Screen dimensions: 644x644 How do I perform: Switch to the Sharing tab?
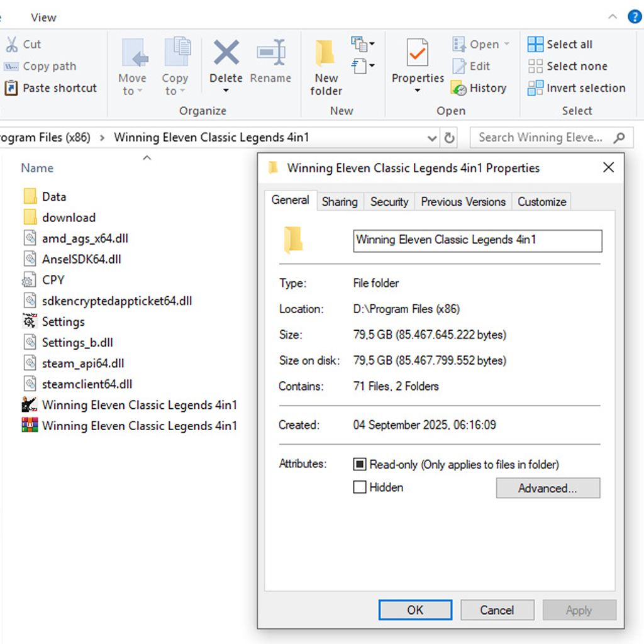340,202
